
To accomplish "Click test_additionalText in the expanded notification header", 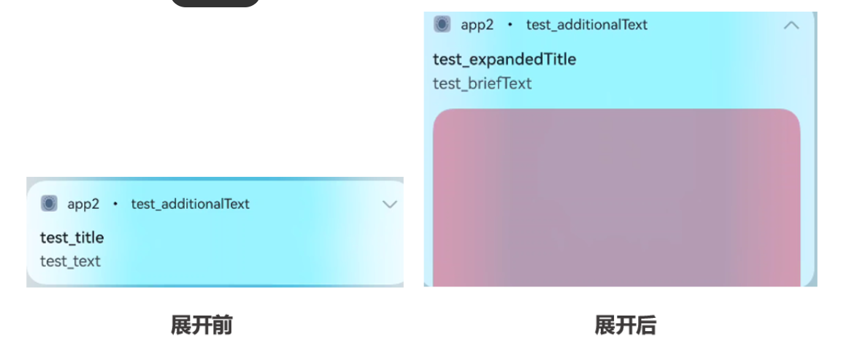I will [x=587, y=25].
